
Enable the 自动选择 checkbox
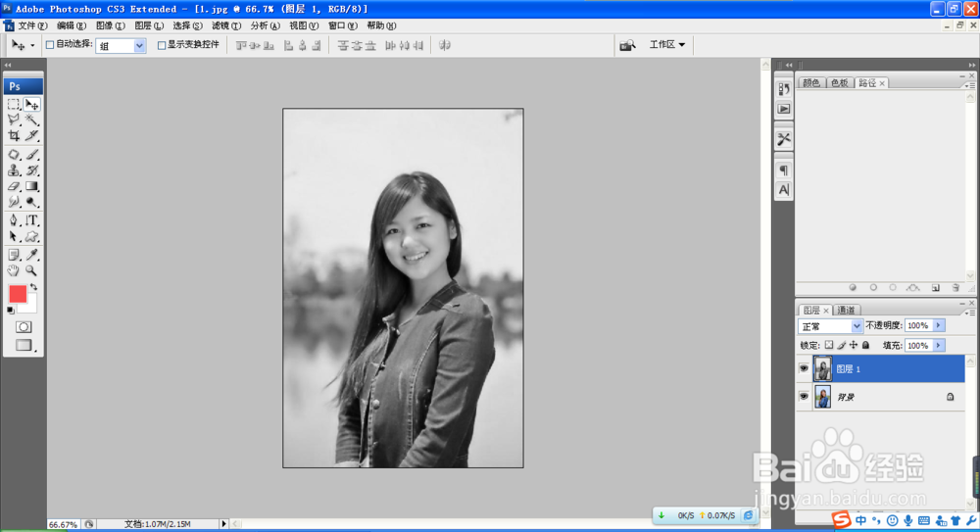(x=50, y=45)
